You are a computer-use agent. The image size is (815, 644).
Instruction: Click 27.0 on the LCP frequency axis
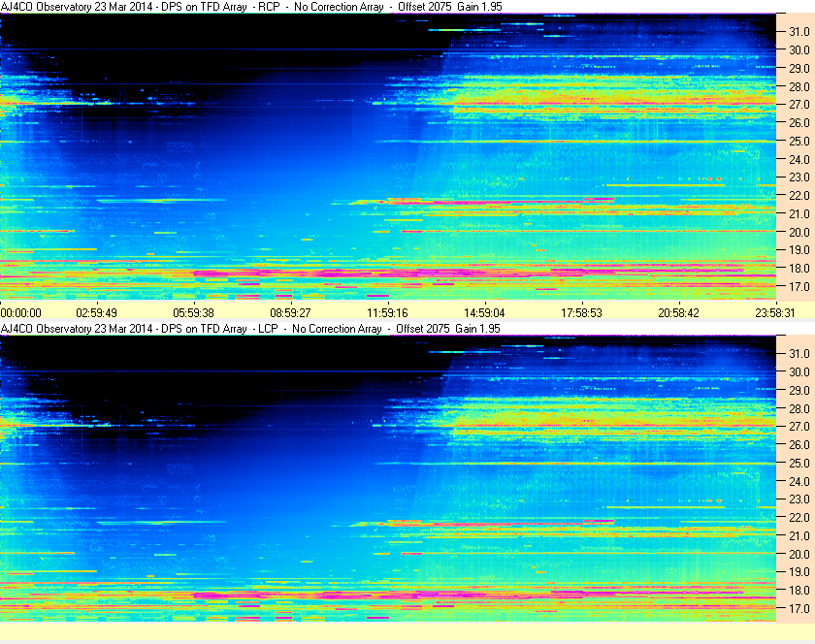pos(799,426)
